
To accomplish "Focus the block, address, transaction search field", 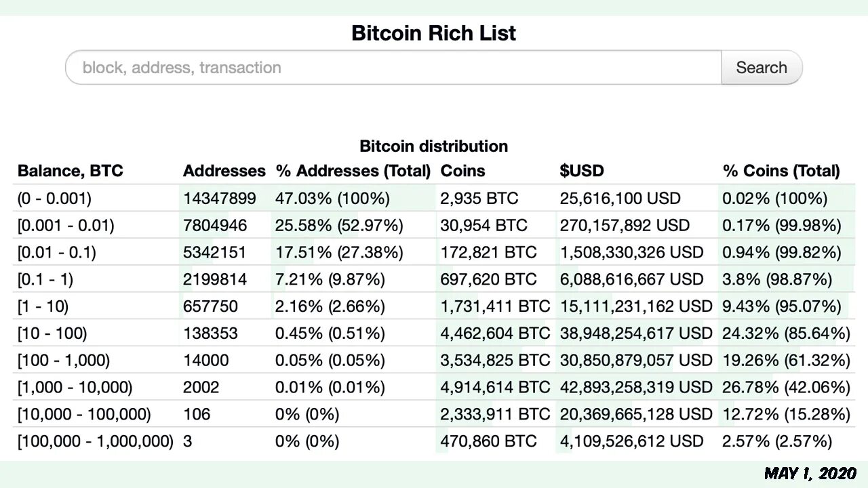I will point(393,68).
